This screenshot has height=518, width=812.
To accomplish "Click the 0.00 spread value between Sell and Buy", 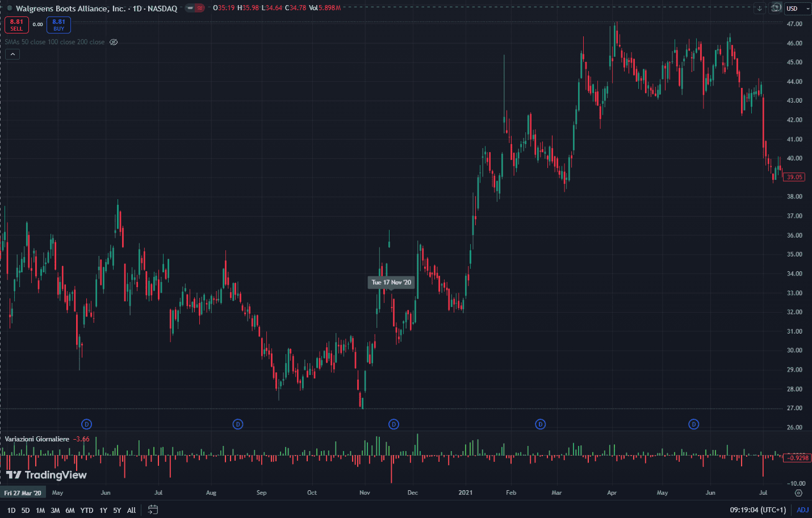I will (37, 24).
